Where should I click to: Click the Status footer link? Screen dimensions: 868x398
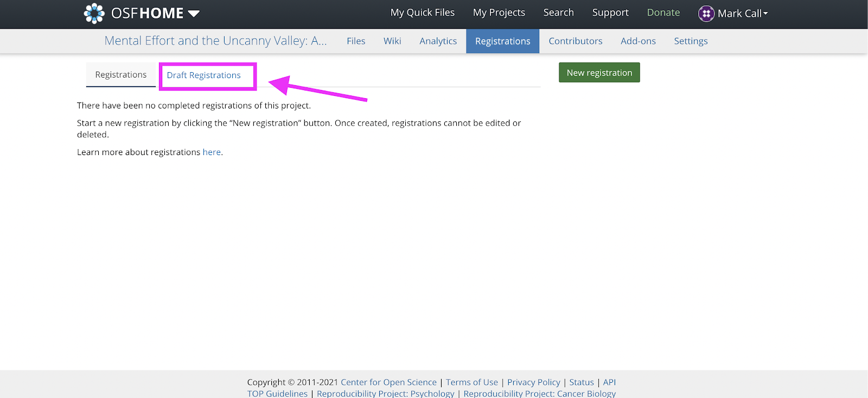pos(582,382)
